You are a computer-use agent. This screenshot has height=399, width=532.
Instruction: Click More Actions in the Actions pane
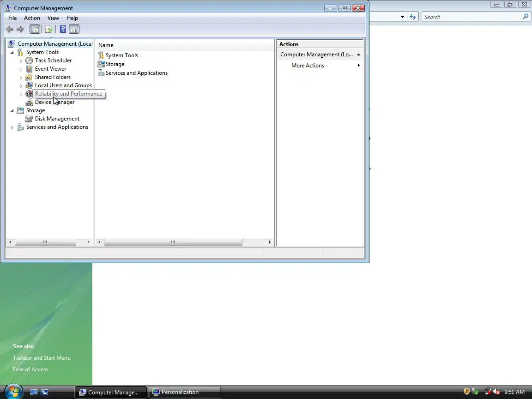tap(308, 66)
